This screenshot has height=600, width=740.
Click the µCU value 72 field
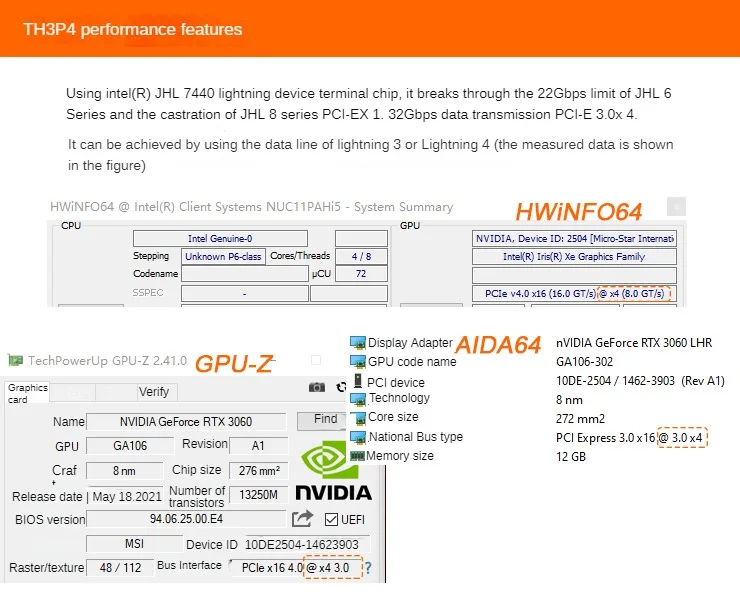pyautogui.click(x=362, y=274)
